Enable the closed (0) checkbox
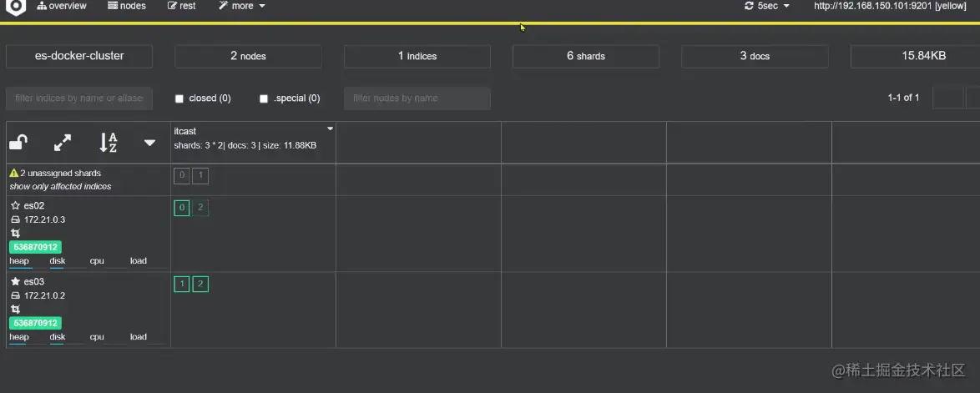Viewport: 980px width, 393px height. click(179, 98)
